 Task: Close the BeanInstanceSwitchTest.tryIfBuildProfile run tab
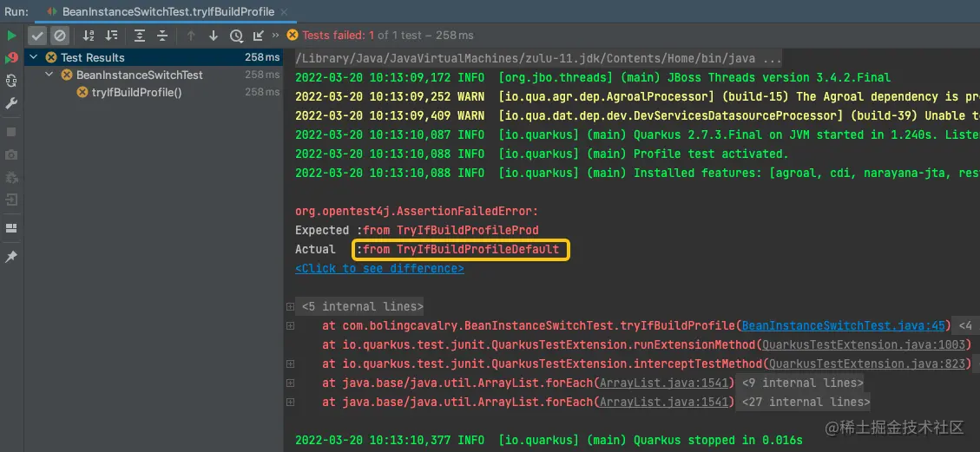click(285, 12)
